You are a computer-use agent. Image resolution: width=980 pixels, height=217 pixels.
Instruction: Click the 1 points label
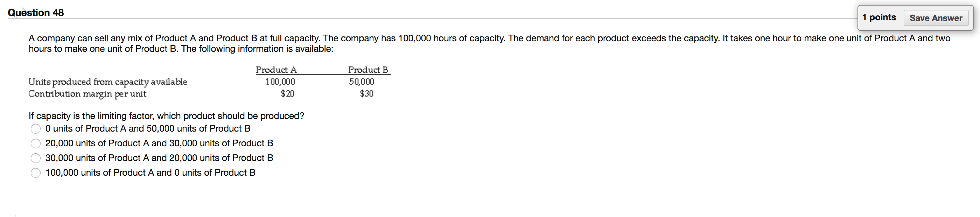click(x=880, y=17)
